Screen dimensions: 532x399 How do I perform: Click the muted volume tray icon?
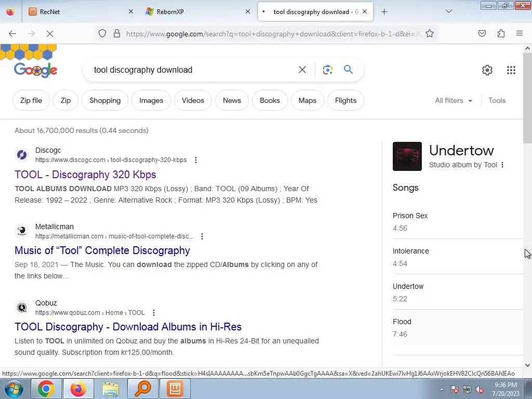480,390
